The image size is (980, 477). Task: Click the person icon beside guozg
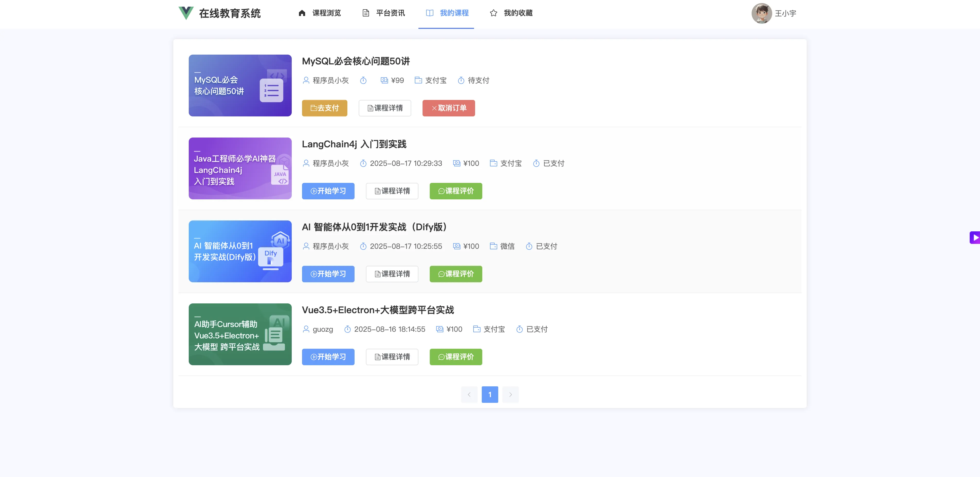pos(306,329)
